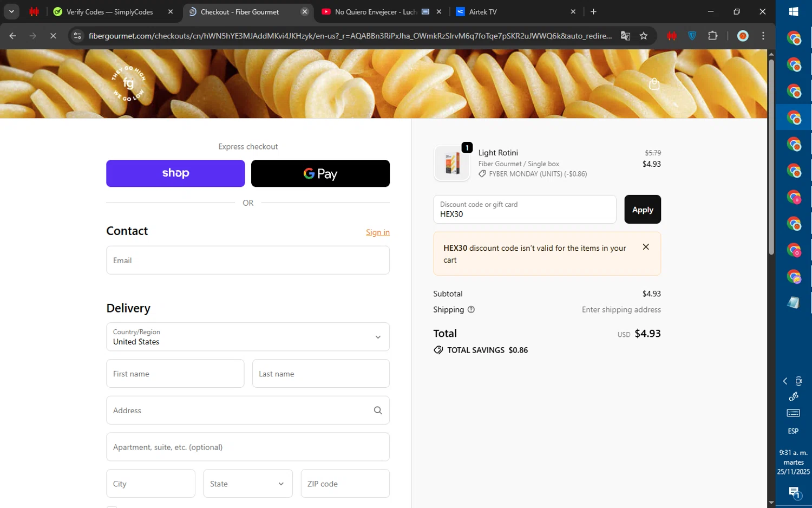Dismiss the HEX30 invalid code message

click(x=646, y=247)
